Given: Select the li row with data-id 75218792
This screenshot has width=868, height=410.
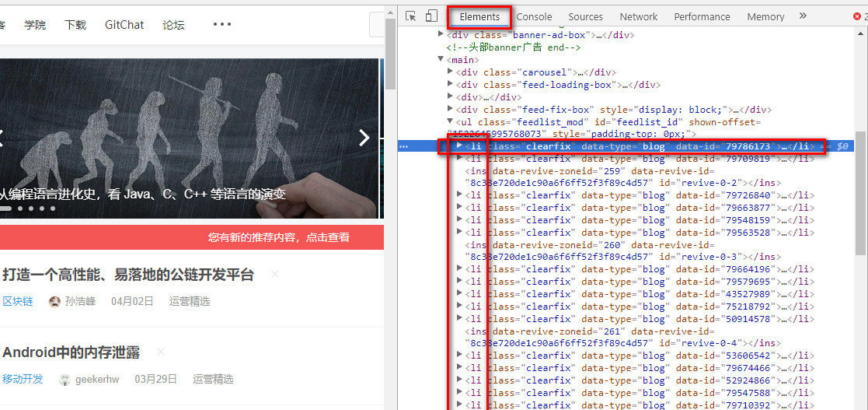Looking at the screenshot, I should tap(640, 307).
